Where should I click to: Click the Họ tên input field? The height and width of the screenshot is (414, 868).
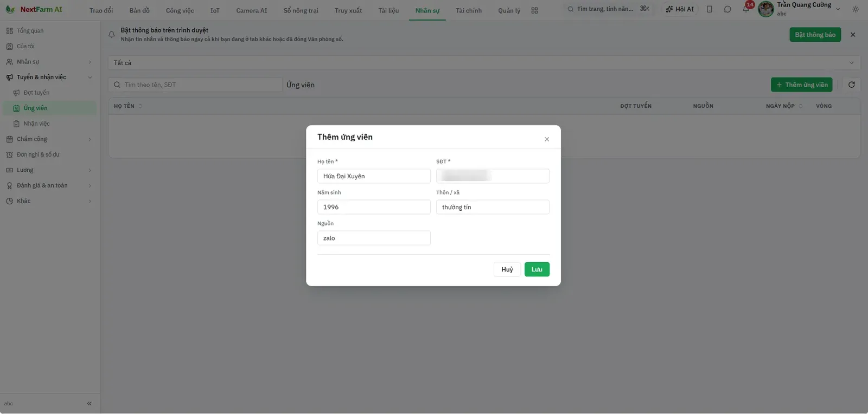tap(374, 176)
